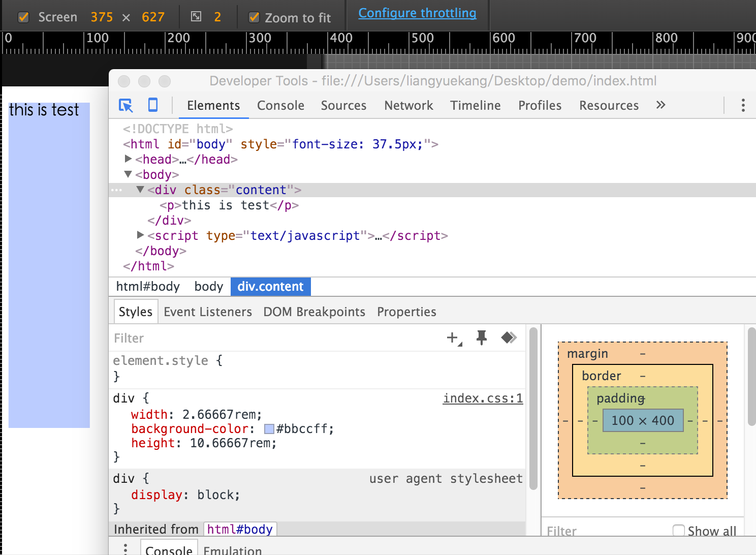Viewport: 756px width, 555px height.
Task: Select the Event Listeners tab
Action: [208, 312]
